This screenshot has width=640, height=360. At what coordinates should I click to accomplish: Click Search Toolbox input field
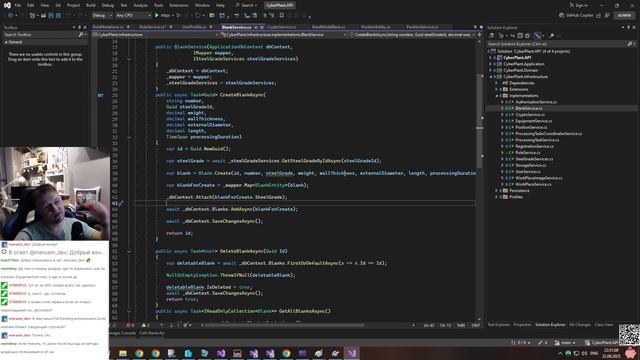point(41,35)
